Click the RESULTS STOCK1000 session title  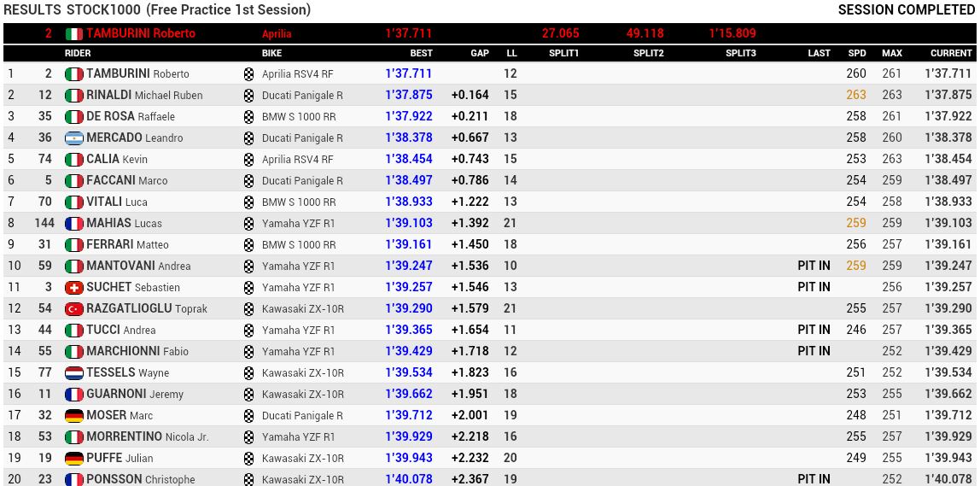point(157,10)
